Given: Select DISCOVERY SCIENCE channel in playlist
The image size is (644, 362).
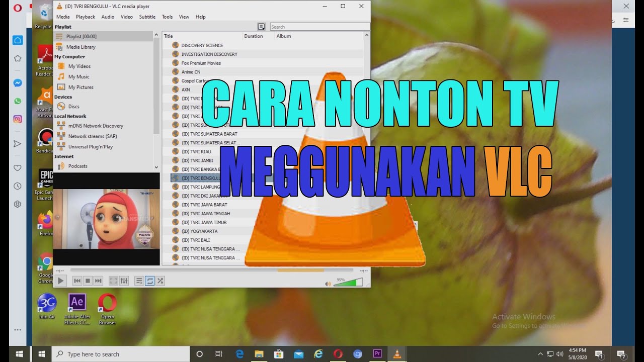Looking at the screenshot, I should click(202, 45).
